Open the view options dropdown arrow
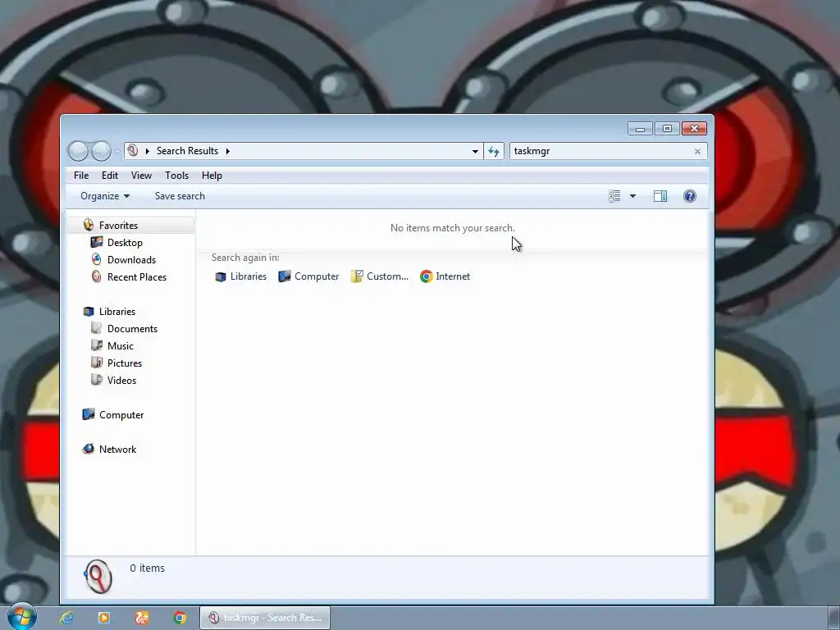This screenshot has width=840, height=630. click(x=632, y=196)
